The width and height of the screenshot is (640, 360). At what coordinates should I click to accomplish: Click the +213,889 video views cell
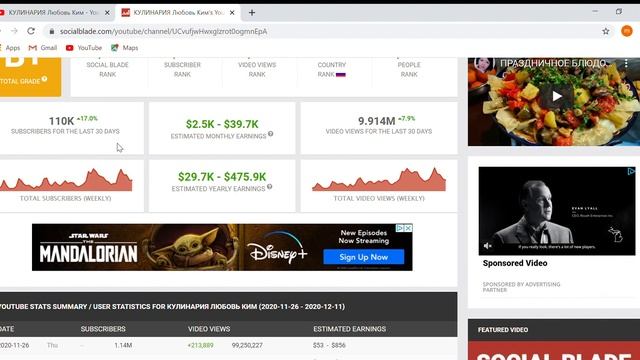(200, 345)
